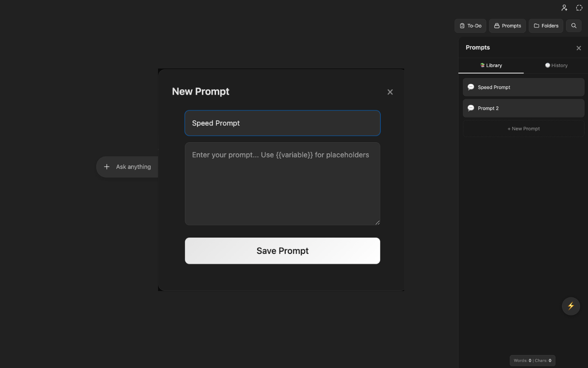Click New Prompt in the sidebar
Image resolution: width=588 pixels, height=368 pixels.
[523, 128]
